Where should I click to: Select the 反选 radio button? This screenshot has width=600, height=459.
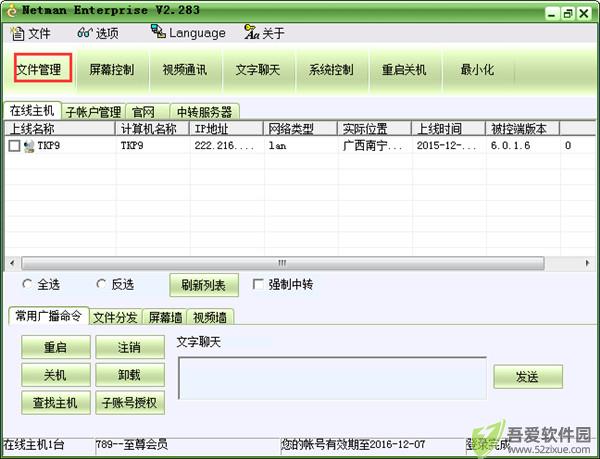101,284
